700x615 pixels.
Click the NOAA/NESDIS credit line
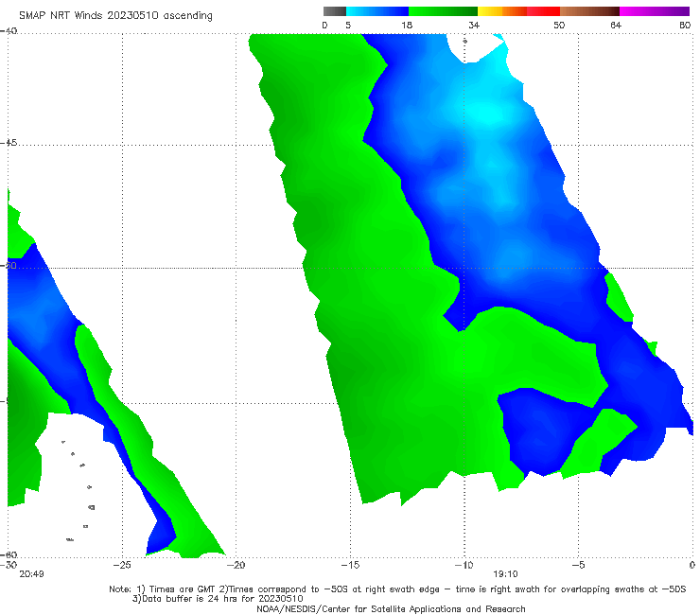click(391, 608)
